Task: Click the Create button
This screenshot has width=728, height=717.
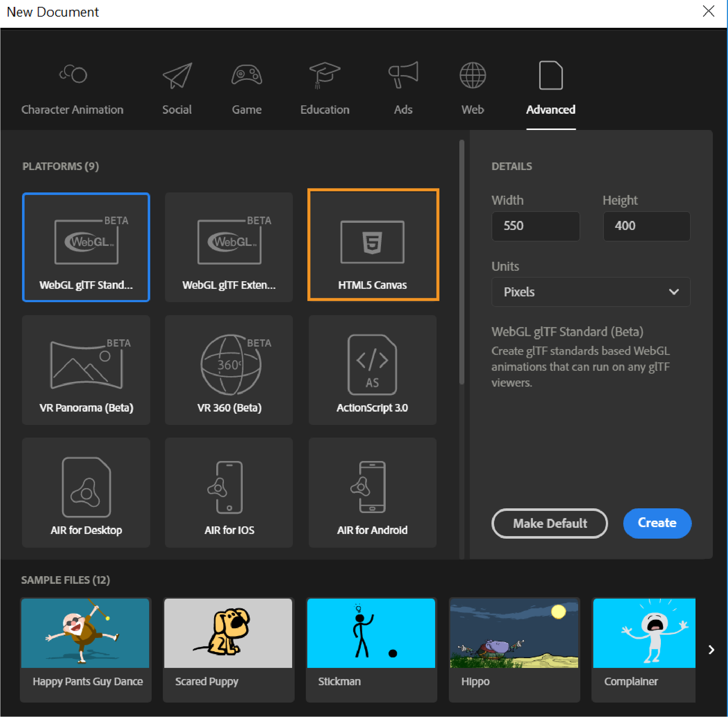Action: pyautogui.click(x=657, y=523)
